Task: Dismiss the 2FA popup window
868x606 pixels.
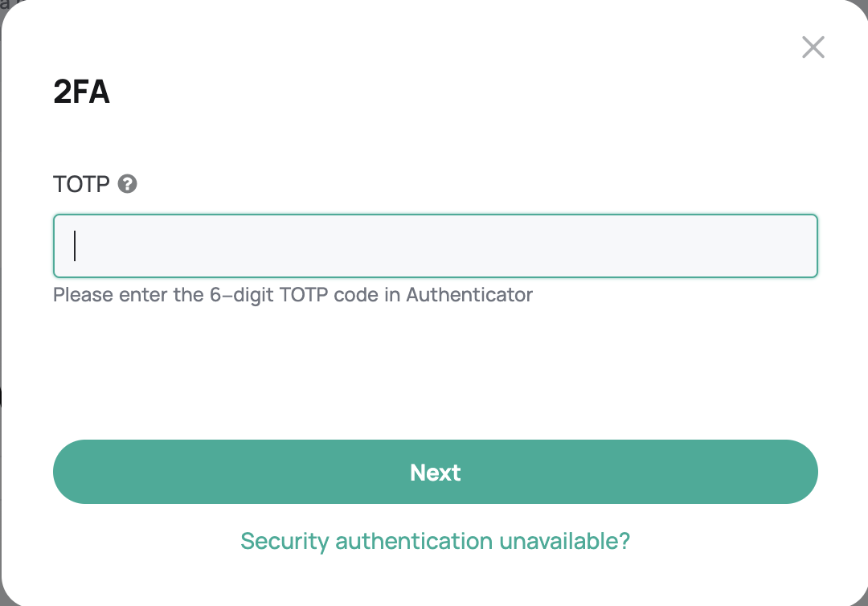Action: [813, 47]
